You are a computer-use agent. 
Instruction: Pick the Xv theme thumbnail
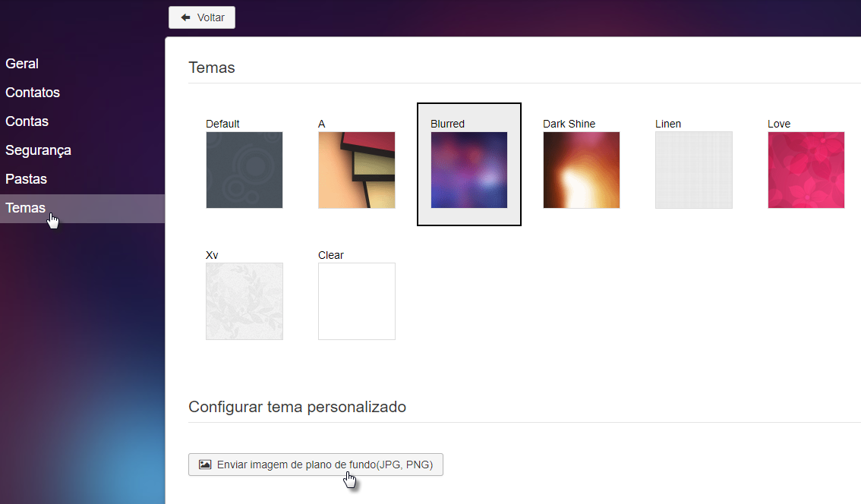244,301
